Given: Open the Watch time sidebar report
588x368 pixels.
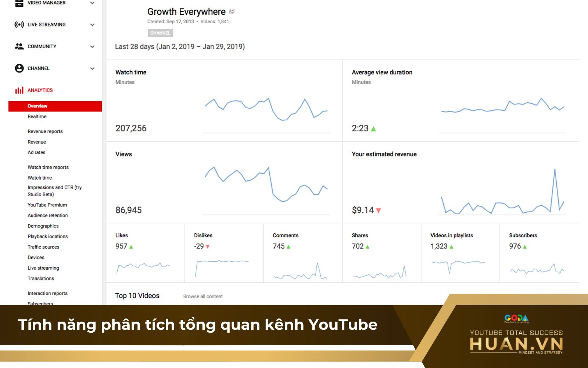Looking at the screenshot, I should pos(40,178).
